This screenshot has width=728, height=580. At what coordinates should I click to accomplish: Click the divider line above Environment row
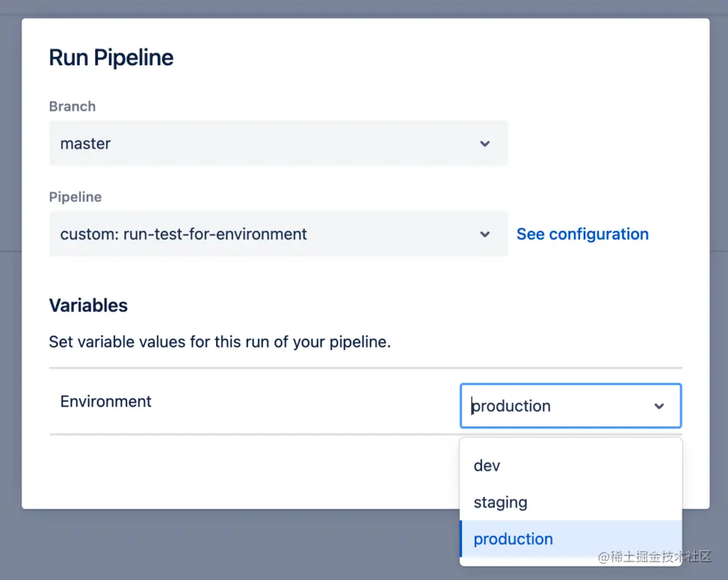point(284,368)
